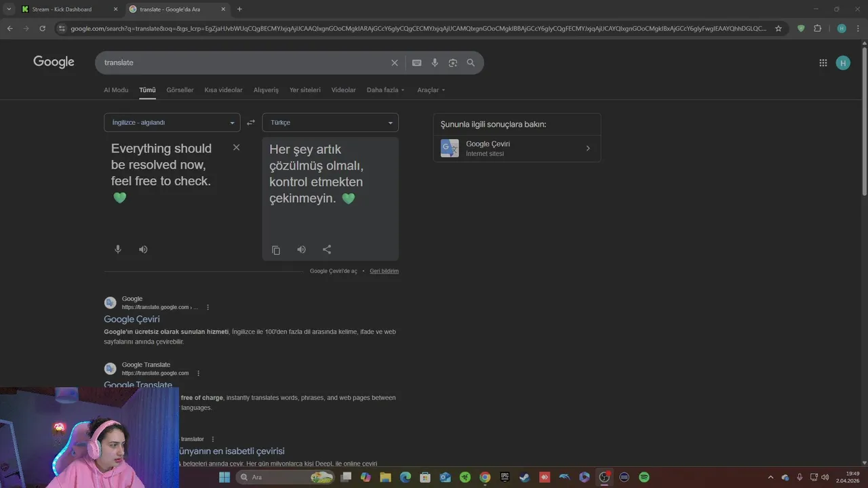Click inside the translate search input
Image resolution: width=868 pixels, height=488 pixels.
244,62
